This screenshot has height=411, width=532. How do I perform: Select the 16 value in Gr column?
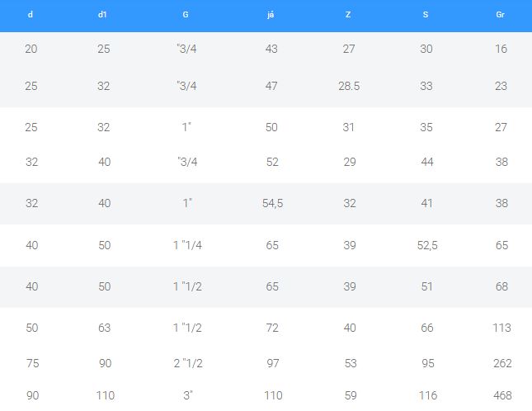pyautogui.click(x=501, y=49)
